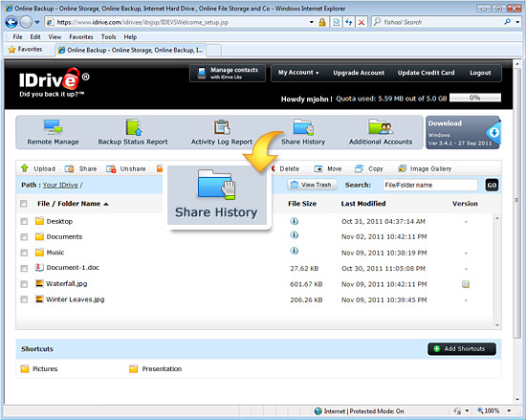Image resolution: width=526 pixels, height=420 pixels.
Task: Click the Add Shortcuts button
Action: [462, 349]
